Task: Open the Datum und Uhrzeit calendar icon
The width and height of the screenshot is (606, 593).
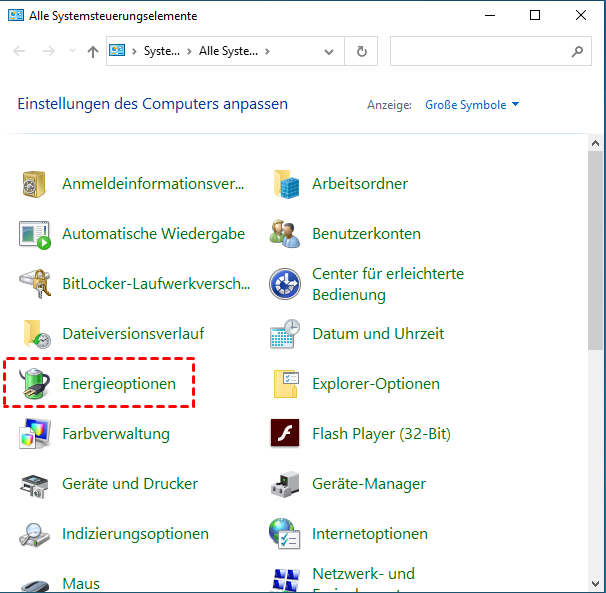Action: (x=285, y=334)
